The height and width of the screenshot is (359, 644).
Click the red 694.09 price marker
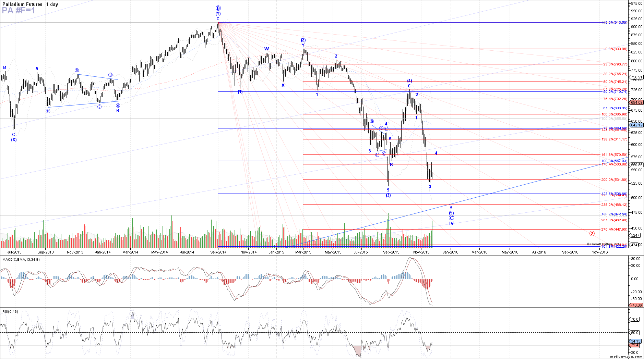click(636, 102)
